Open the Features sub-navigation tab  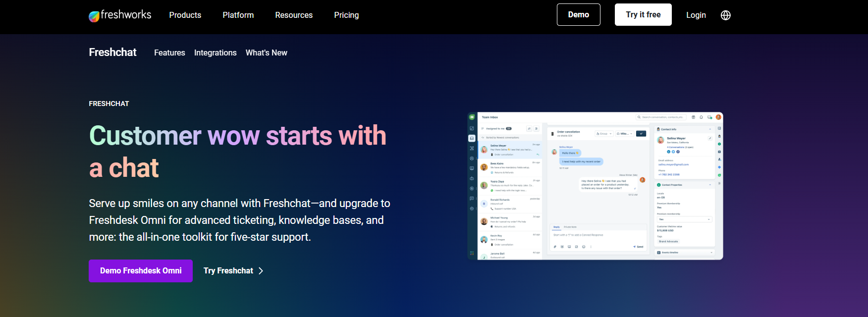pos(169,53)
